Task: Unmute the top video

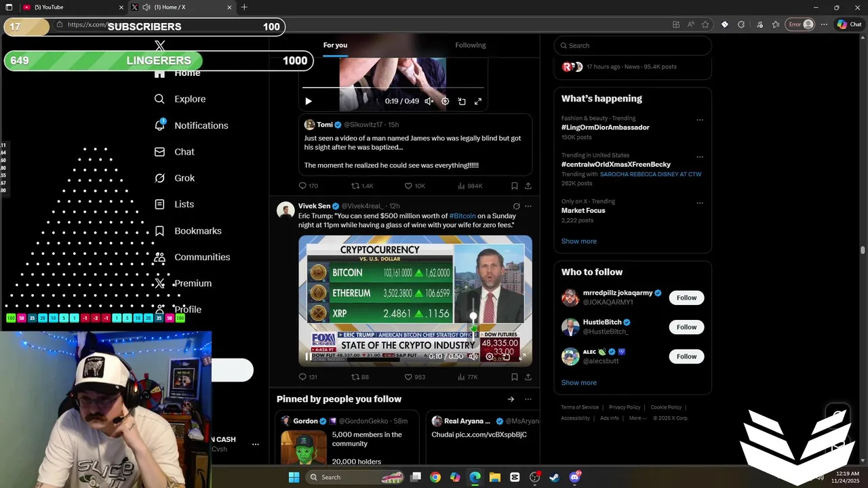Action: click(x=429, y=101)
